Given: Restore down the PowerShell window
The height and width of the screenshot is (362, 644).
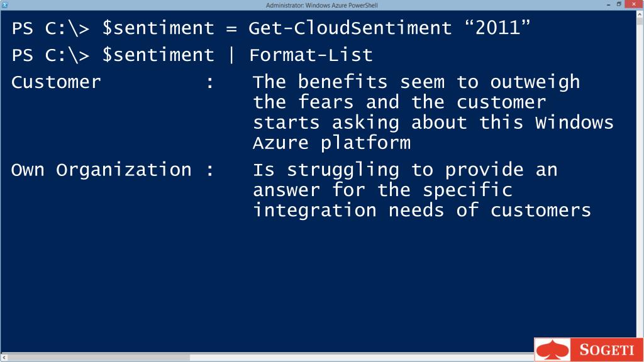Looking at the screenshot, I should tap(619, 4).
